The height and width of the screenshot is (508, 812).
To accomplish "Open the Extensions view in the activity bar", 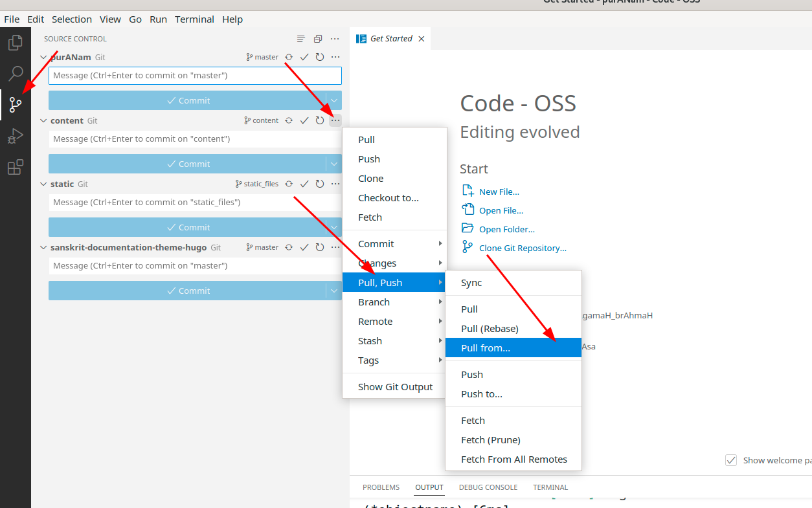I will click(x=16, y=167).
